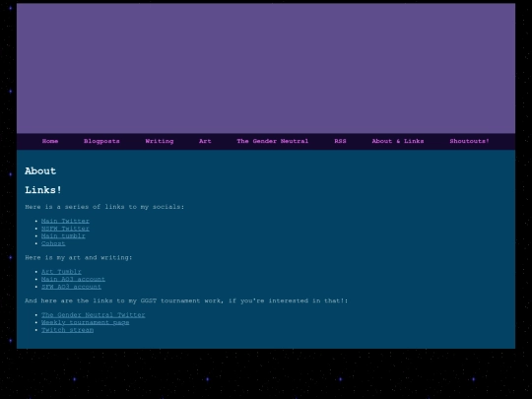Open the Shoutouts! page

click(x=470, y=141)
